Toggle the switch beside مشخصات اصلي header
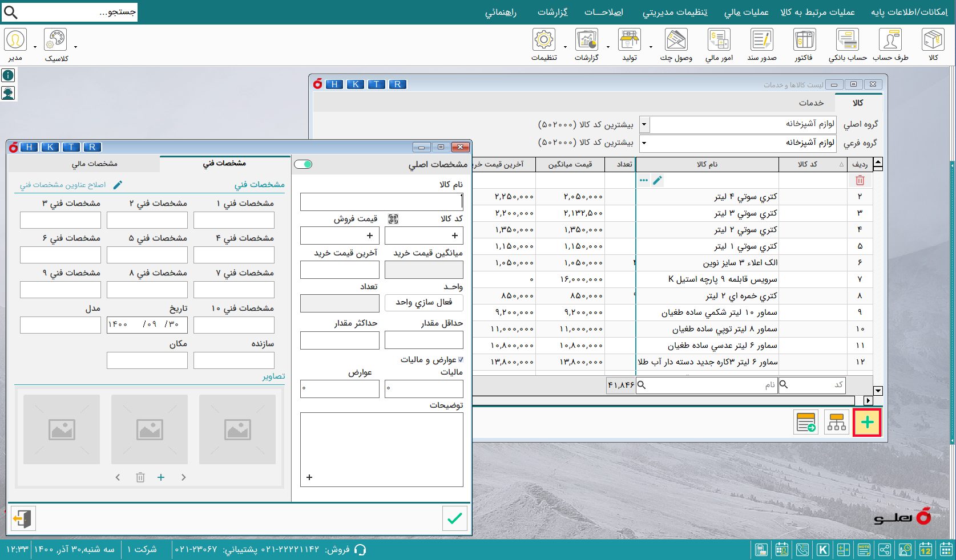Screen dimensions: 956x560 point(304,164)
